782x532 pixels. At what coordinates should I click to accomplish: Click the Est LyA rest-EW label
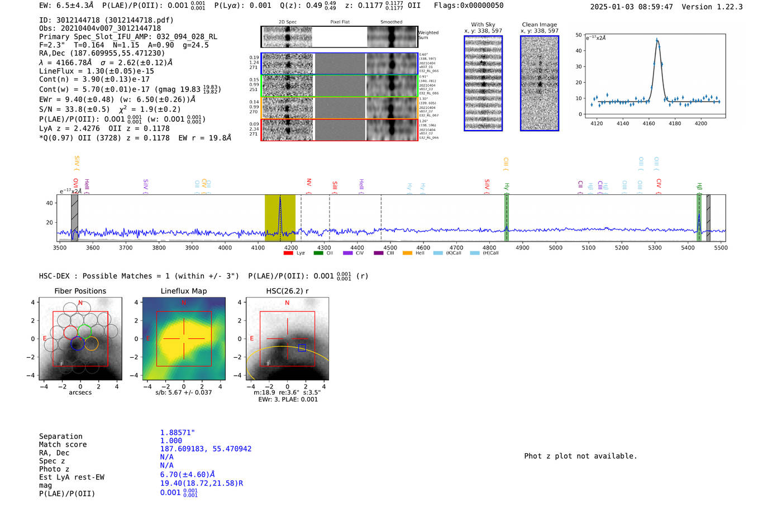(71, 477)
